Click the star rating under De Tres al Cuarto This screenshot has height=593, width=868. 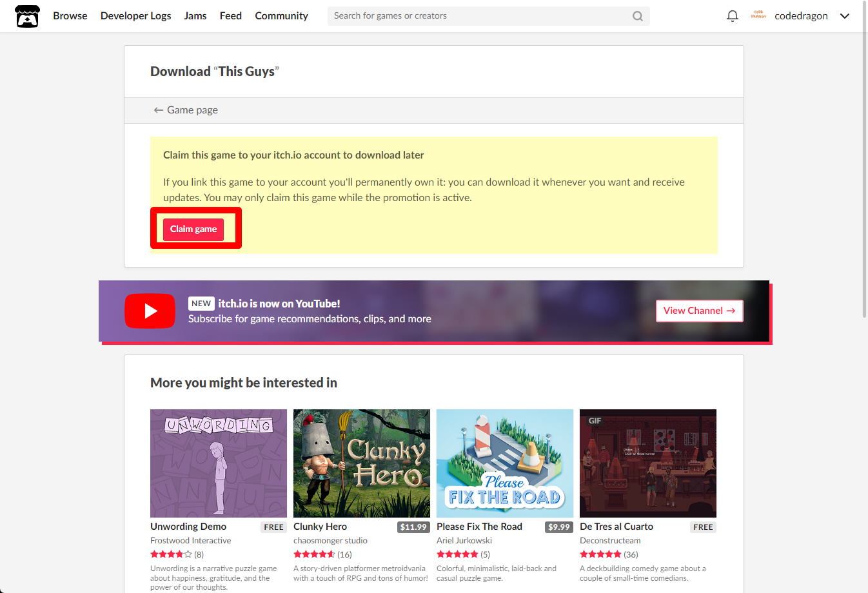600,554
